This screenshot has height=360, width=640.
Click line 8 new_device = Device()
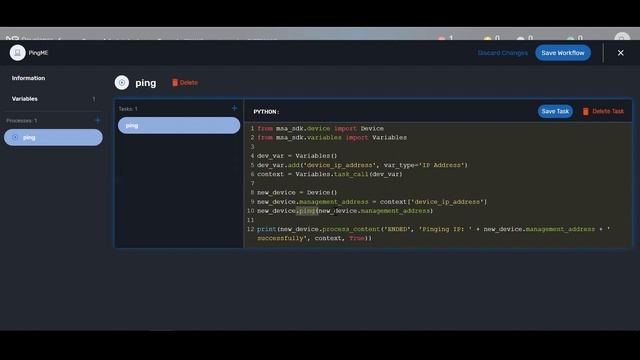[297, 192]
